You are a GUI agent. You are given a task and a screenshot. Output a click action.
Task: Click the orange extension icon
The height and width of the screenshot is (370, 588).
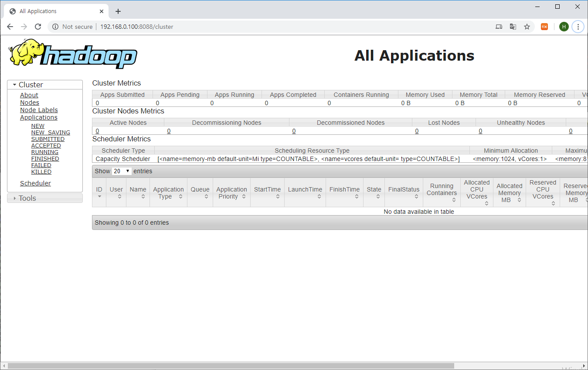pos(544,27)
